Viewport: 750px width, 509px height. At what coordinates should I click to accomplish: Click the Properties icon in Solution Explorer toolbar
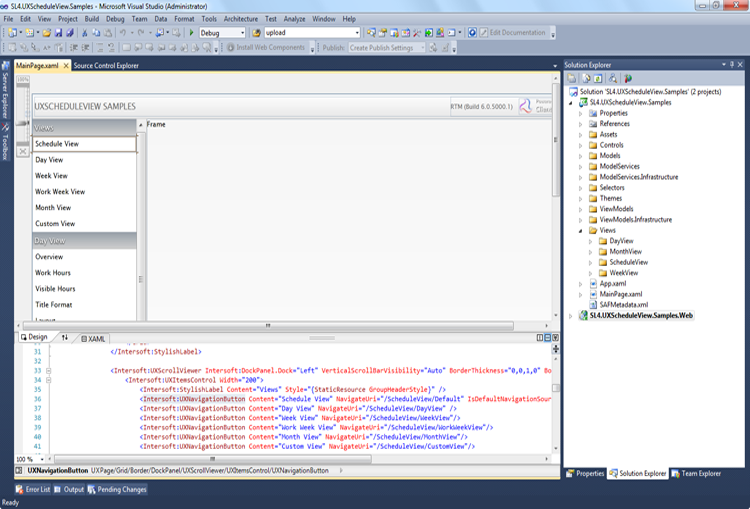(572, 78)
